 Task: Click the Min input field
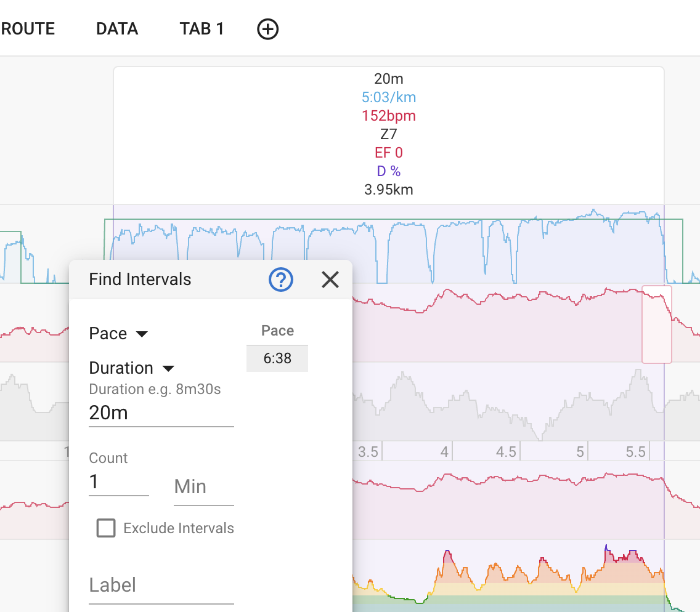tap(203, 487)
